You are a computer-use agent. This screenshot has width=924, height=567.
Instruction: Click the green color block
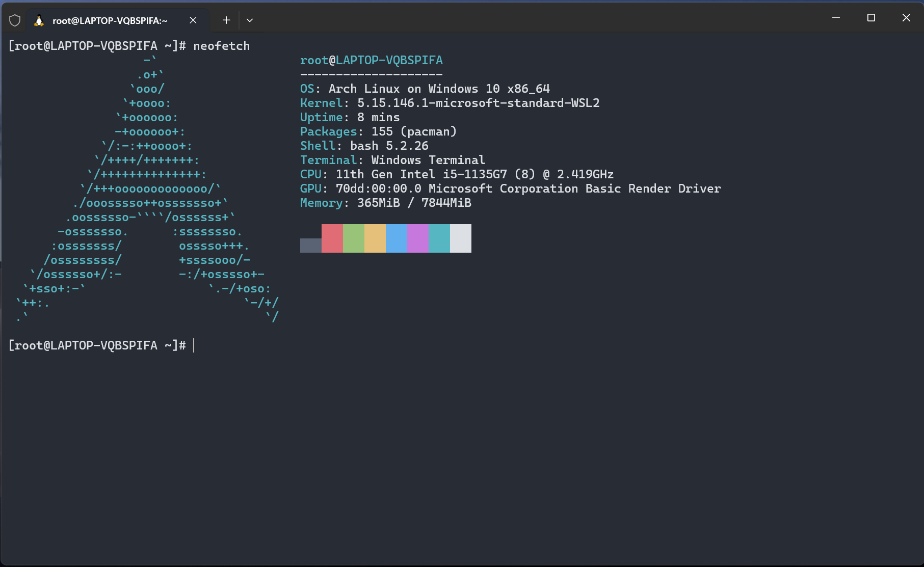tap(354, 238)
